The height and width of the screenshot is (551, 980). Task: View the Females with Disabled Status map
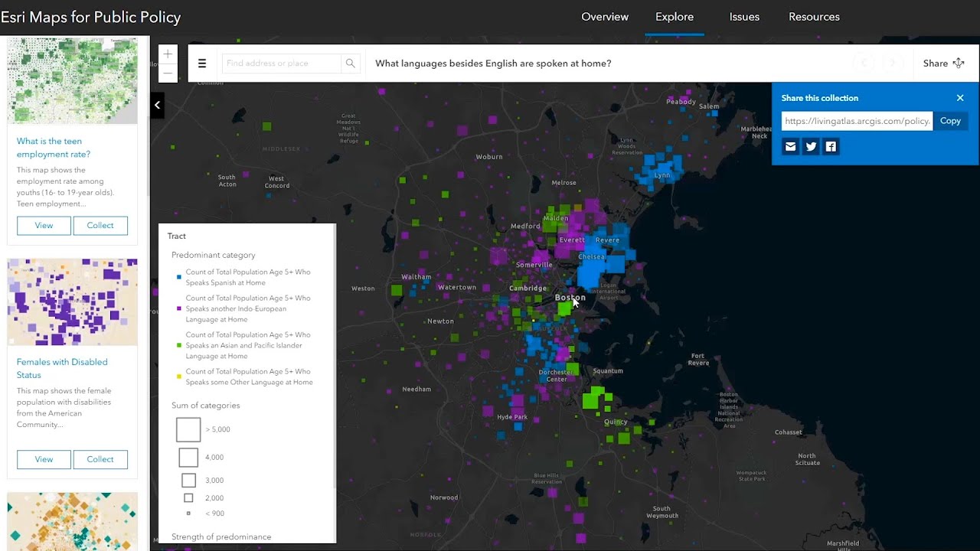44,459
